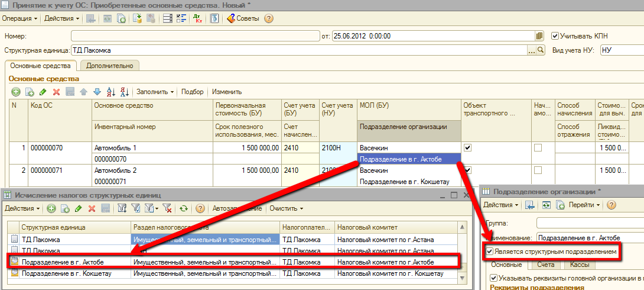Click the Изменить button
This screenshot has height=290, width=644.
coord(227,92)
